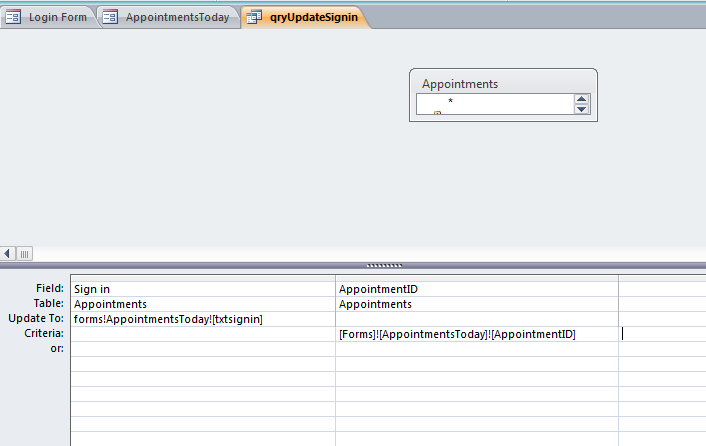This screenshot has height=446, width=706.
Task: Click the empty Field cell in the third column
Action: (662, 289)
